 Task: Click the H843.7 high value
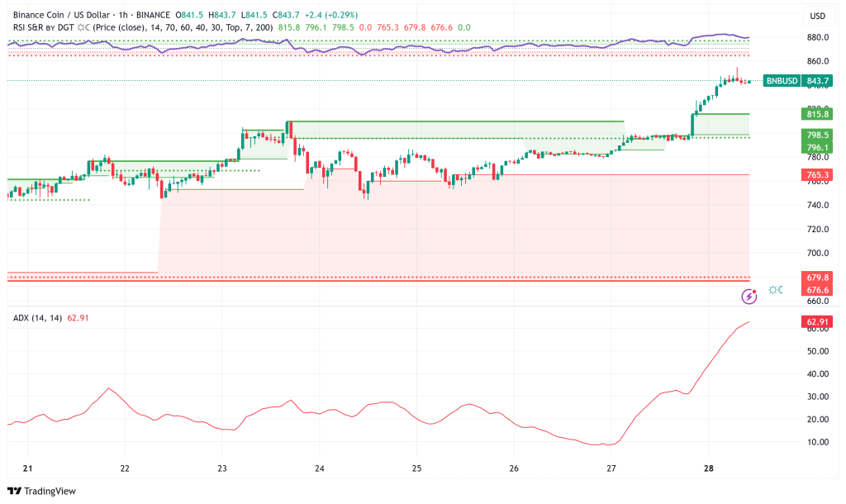tap(221, 15)
